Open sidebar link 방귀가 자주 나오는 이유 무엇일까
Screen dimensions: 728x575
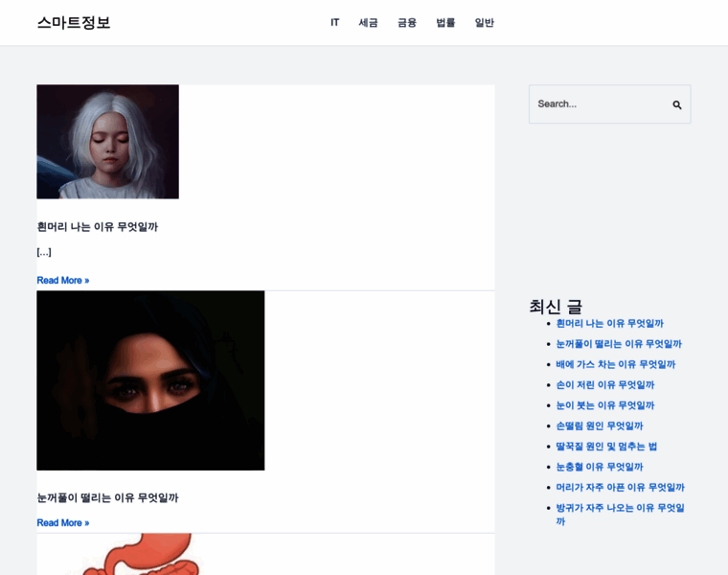[621, 515]
